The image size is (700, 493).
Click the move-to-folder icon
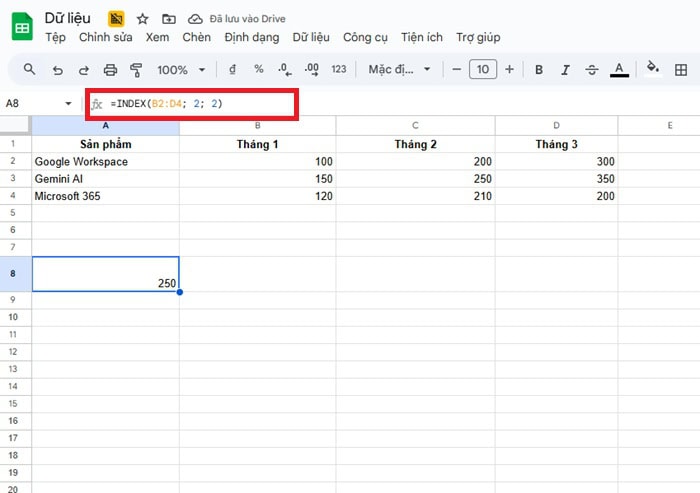click(x=168, y=19)
